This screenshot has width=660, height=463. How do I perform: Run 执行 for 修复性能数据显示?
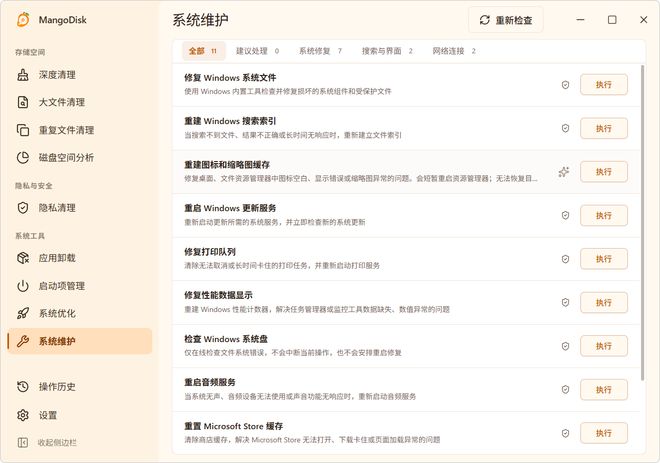pyautogui.click(x=604, y=303)
